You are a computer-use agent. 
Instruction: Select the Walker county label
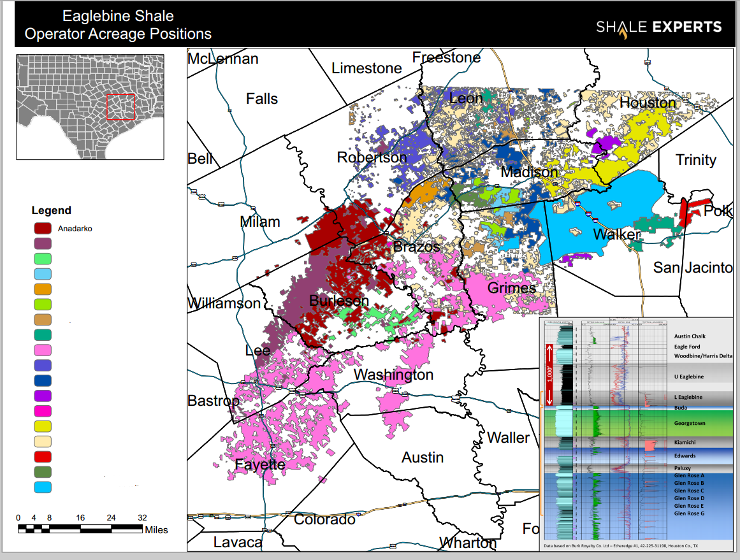point(616,234)
